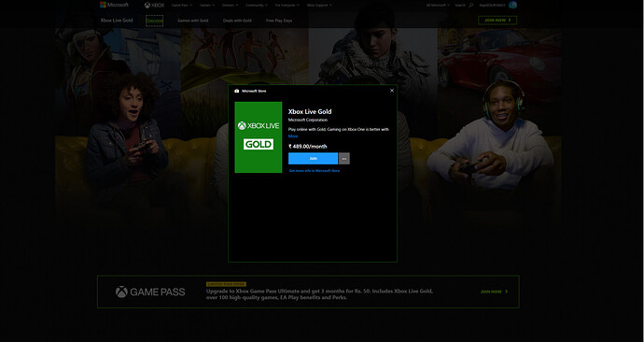The width and height of the screenshot is (644, 342).
Task: Click the Game Pass banner JOIN NOW link
Action: (494, 292)
